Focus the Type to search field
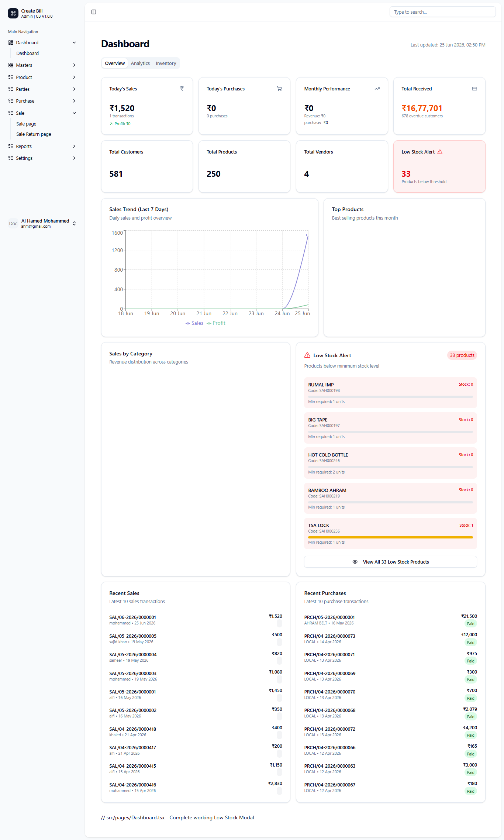 point(442,12)
